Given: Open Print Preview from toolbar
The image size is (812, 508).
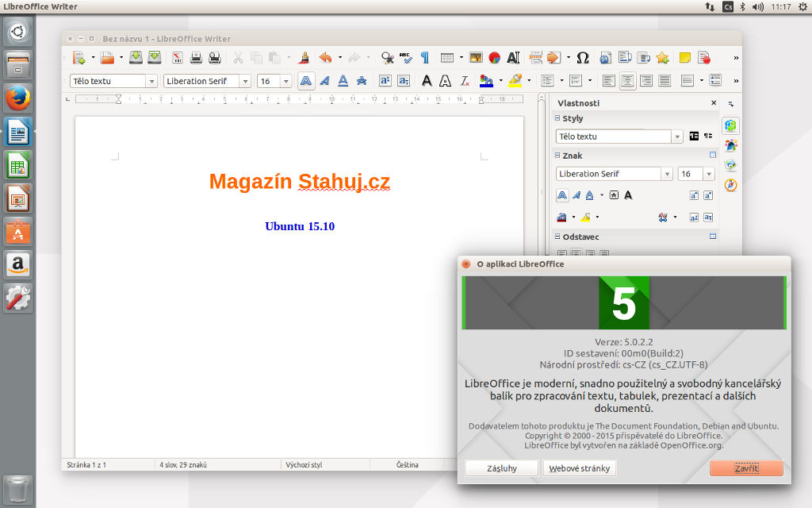Looking at the screenshot, I should click(214, 57).
